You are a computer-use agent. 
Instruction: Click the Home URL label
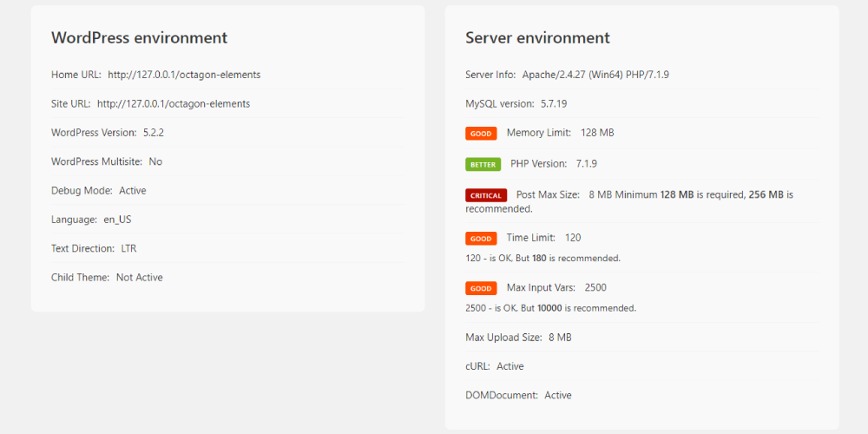coord(76,75)
